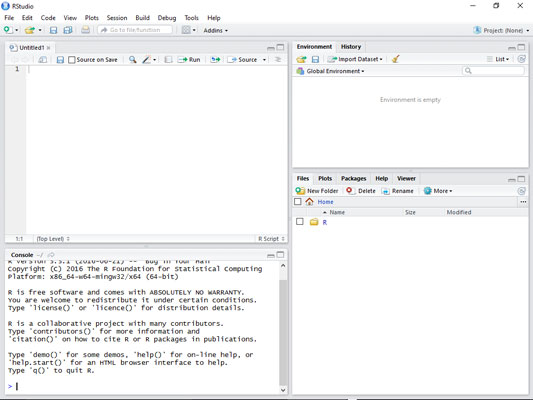
Task: Click the console vertical scrollbar down arrow
Action: pyautogui.click(x=283, y=390)
